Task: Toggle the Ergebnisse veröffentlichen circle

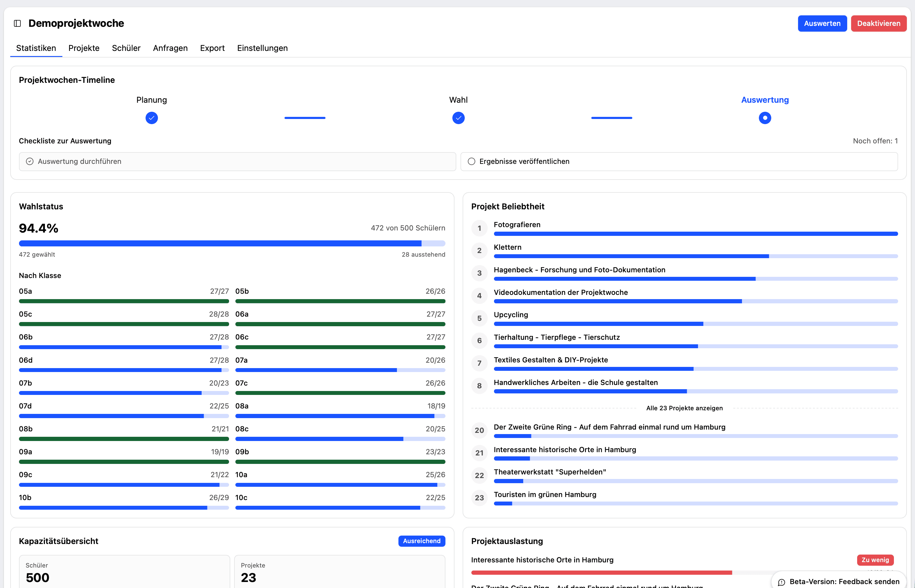Action: [x=471, y=161]
